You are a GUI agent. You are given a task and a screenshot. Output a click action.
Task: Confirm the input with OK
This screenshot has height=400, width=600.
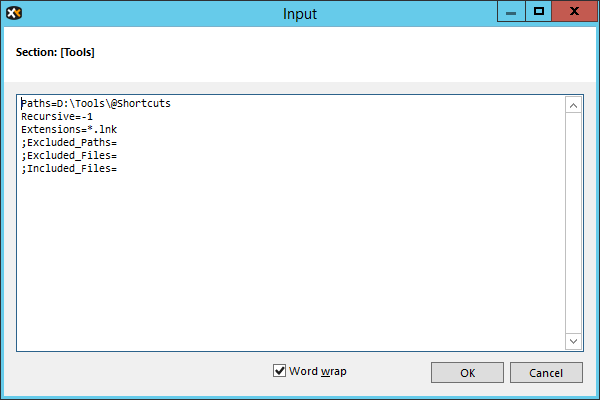coord(467,373)
